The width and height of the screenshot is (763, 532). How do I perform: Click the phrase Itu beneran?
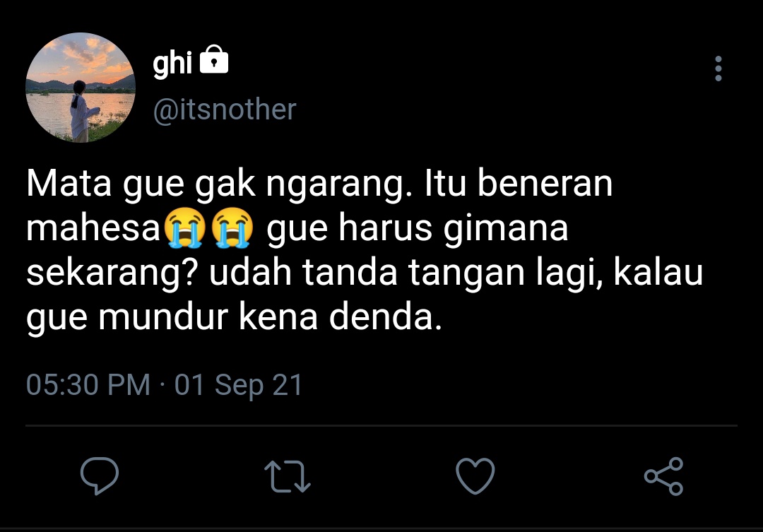tap(519, 183)
